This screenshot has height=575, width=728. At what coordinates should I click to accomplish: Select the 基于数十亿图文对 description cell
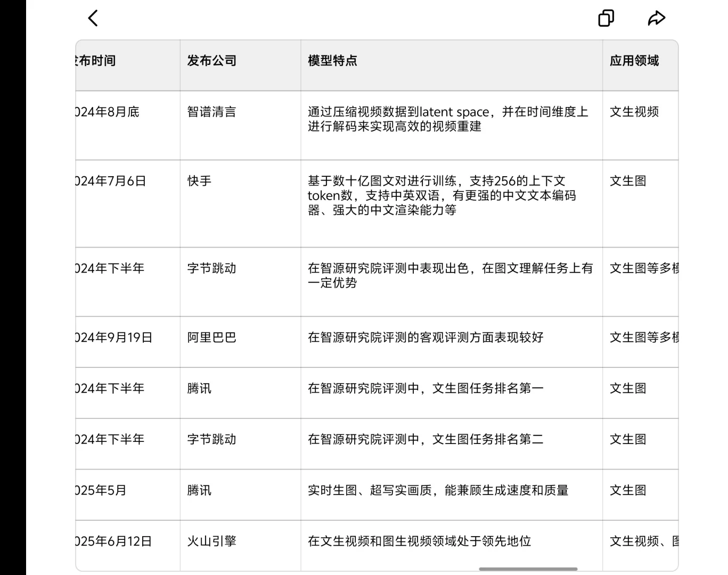[x=452, y=203]
